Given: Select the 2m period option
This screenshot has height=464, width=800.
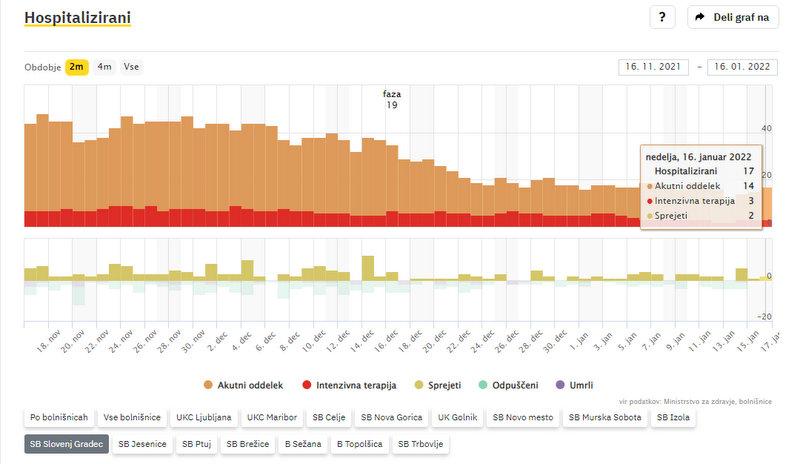Looking at the screenshot, I should click(x=76, y=67).
